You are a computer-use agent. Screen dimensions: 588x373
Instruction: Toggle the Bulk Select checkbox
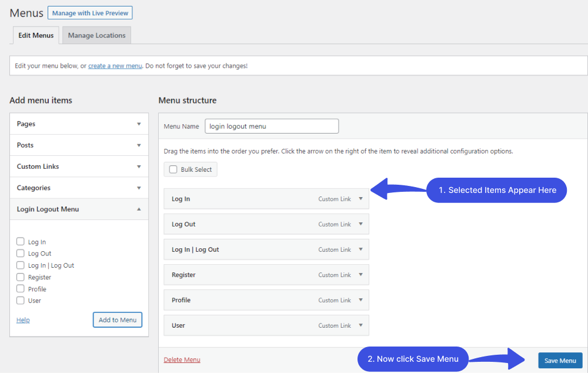[173, 169]
